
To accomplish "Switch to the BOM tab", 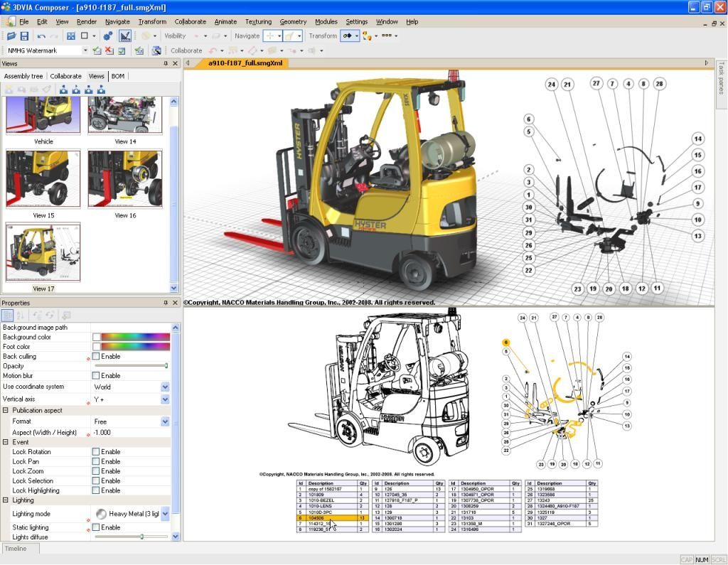I will pyautogui.click(x=117, y=76).
